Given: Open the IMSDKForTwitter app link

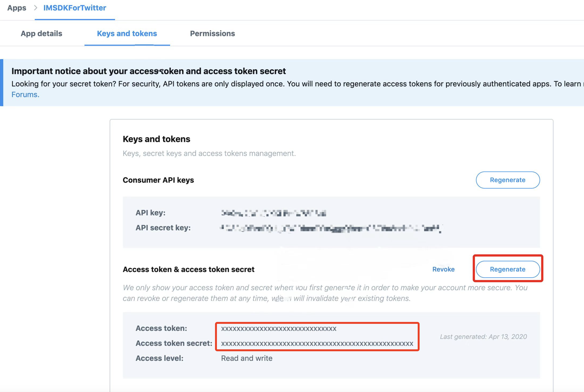Looking at the screenshot, I should tap(74, 8).
